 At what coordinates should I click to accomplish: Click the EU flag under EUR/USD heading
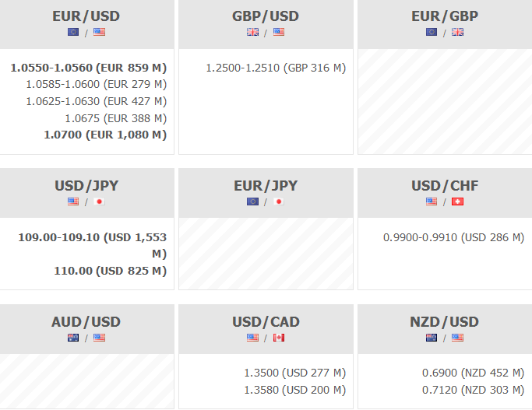click(73, 32)
